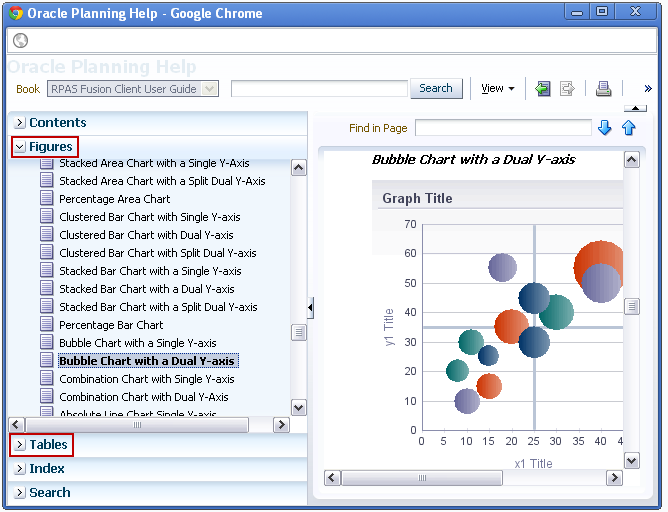The image size is (668, 512).
Task: Maximize the Chrome window
Action: click(602, 12)
